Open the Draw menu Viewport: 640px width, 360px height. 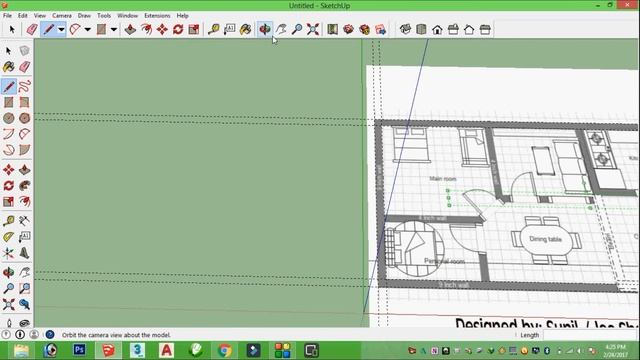pyautogui.click(x=84, y=16)
